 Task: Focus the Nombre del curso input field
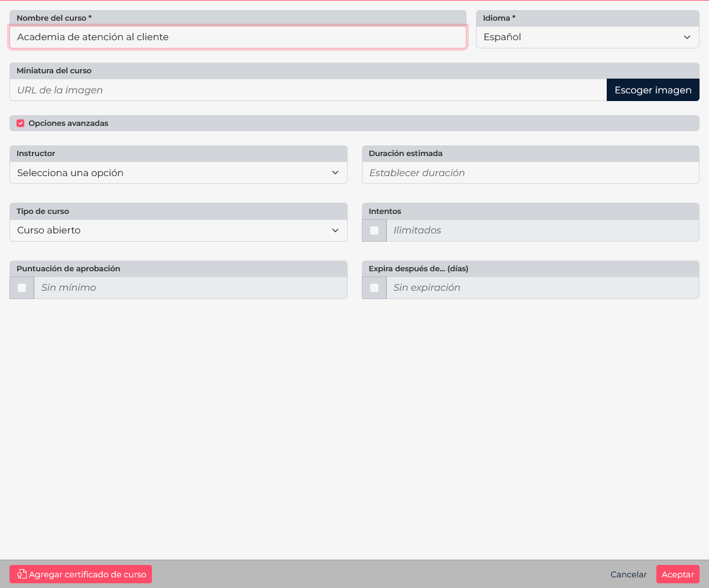pos(238,37)
